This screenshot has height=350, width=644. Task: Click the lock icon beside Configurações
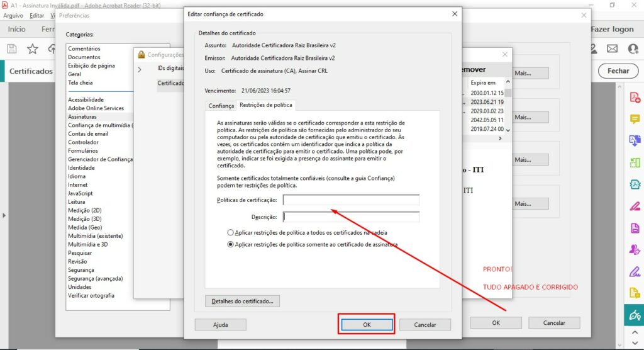click(142, 55)
